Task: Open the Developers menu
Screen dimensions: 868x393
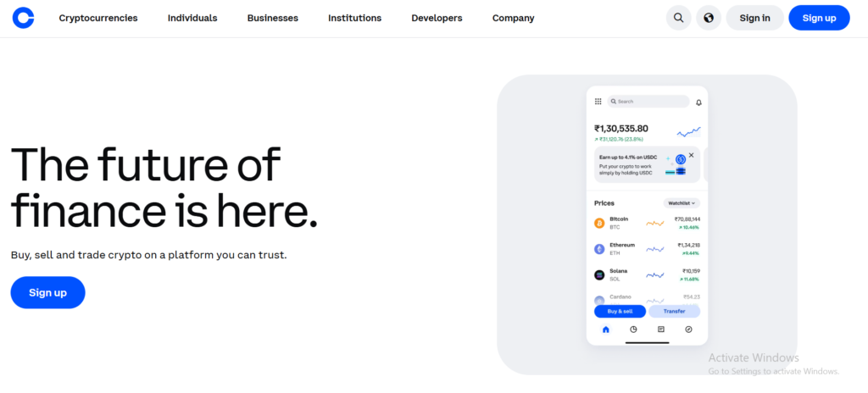Action: [x=437, y=19]
